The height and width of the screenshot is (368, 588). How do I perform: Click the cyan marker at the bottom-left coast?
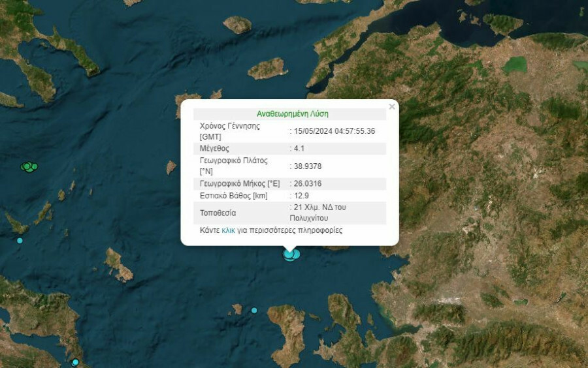[x=75, y=362]
